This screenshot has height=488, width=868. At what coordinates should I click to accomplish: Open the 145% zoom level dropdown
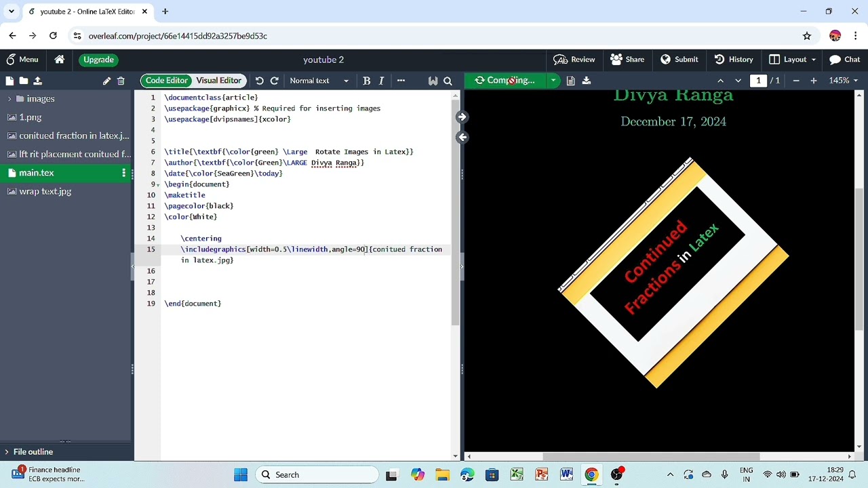tap(843, 81)
